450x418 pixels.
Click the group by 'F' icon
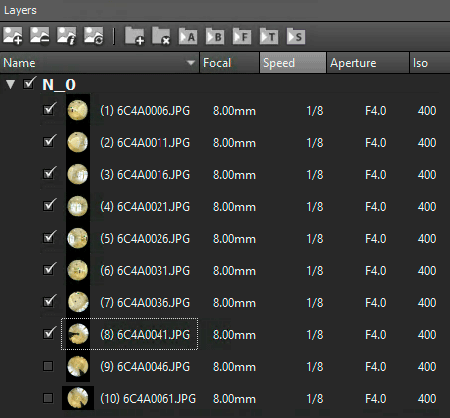pos(242,36)
